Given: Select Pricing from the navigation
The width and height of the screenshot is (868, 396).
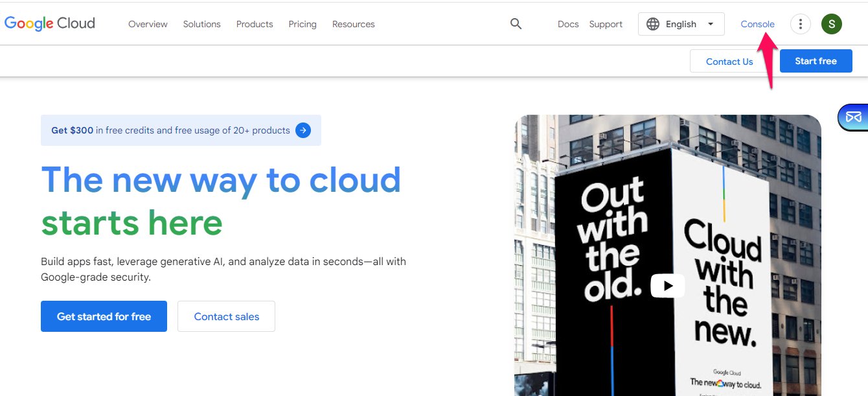Looking at the screenshot, I should 303,24.
